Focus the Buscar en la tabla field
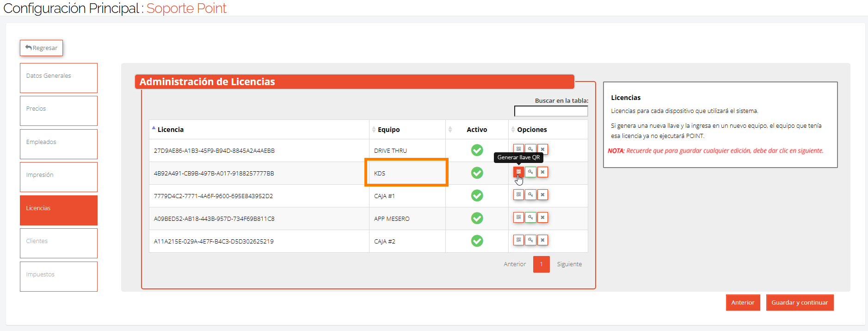Image resolution: width=868 pixels, height=331 pixels. click(x=551, y=111)
